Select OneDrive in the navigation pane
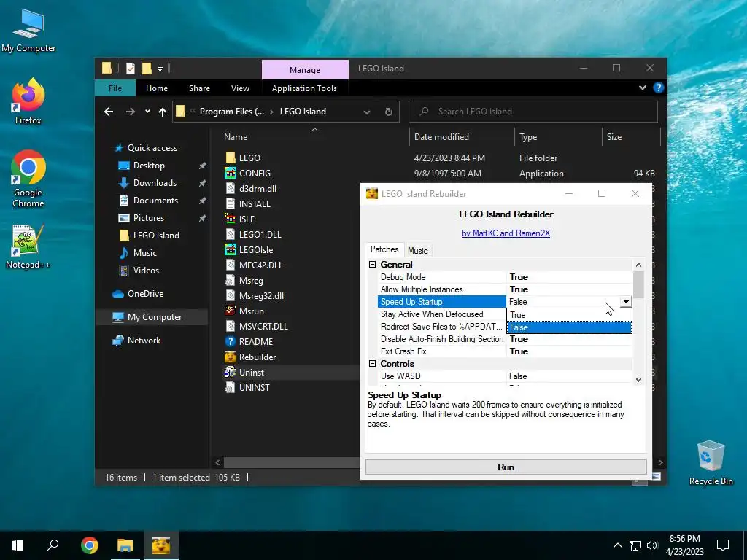Viewport: 747px width, 560px height. pos(145,294)
